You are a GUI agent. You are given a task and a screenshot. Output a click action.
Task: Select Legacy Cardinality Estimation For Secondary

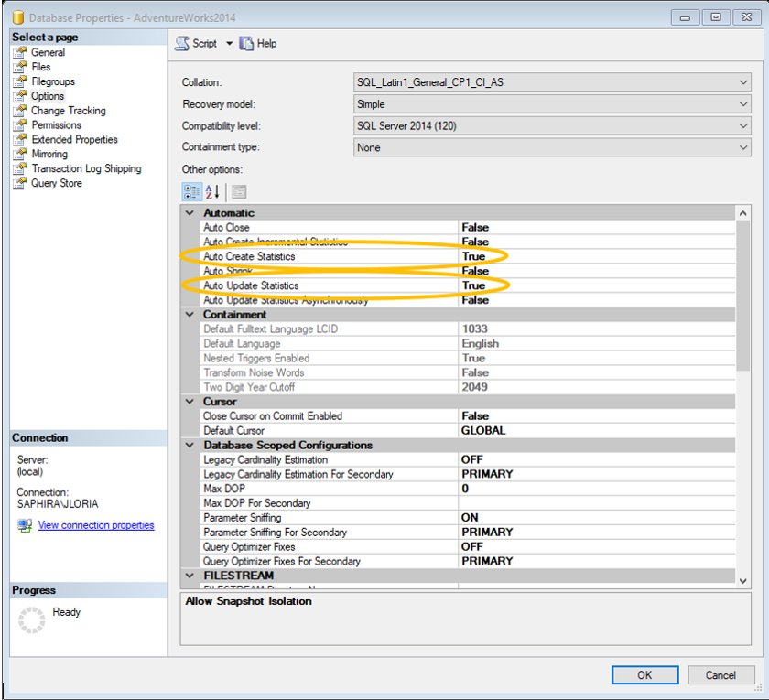tap(468, 474)
